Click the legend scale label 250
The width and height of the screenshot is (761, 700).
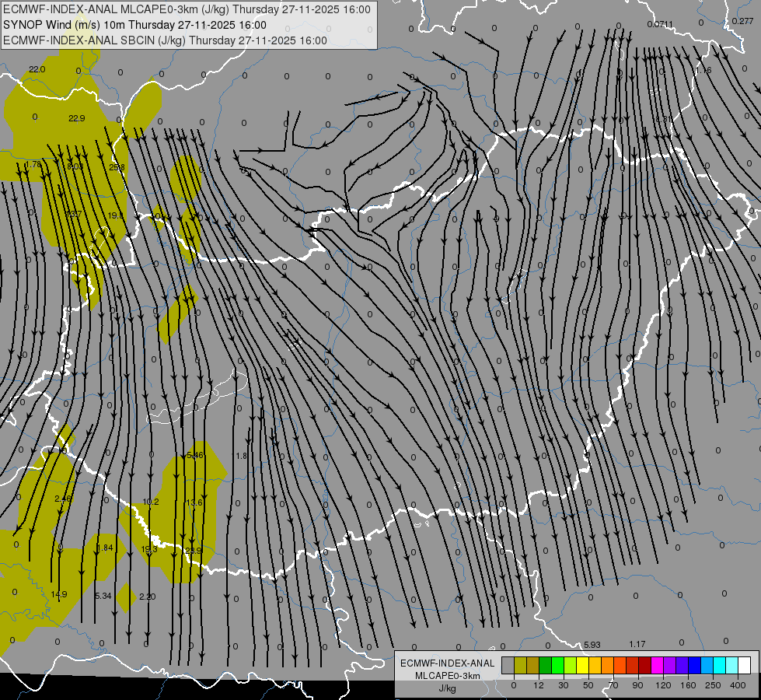pos(713,685)
